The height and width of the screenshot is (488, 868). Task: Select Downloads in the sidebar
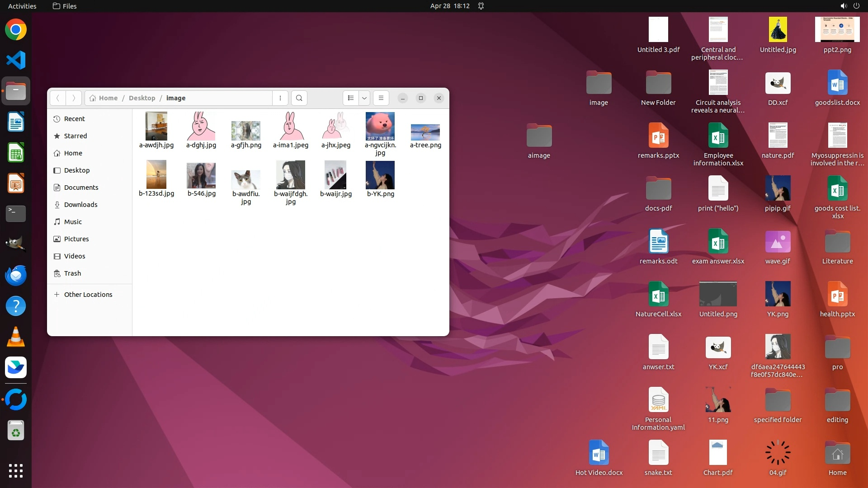coord(80,205)
